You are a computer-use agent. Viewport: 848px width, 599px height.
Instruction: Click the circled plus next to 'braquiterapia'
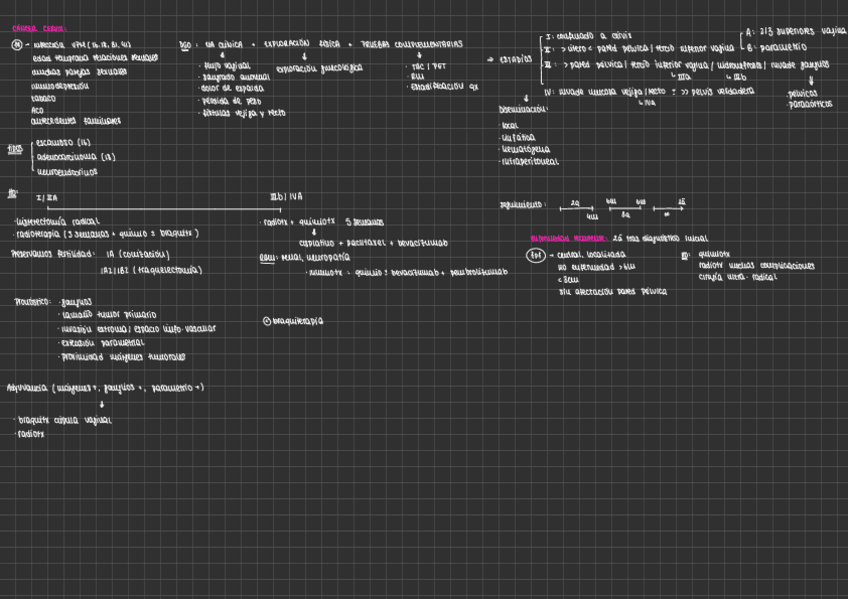pos(267,321)
